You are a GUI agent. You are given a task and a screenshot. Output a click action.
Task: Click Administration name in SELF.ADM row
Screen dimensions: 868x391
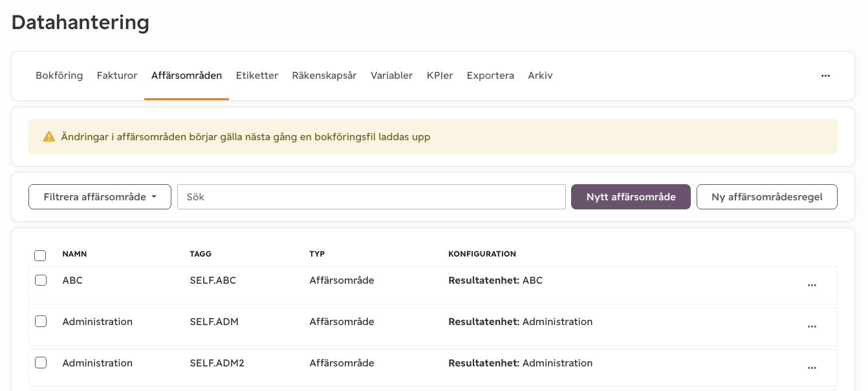98,322
